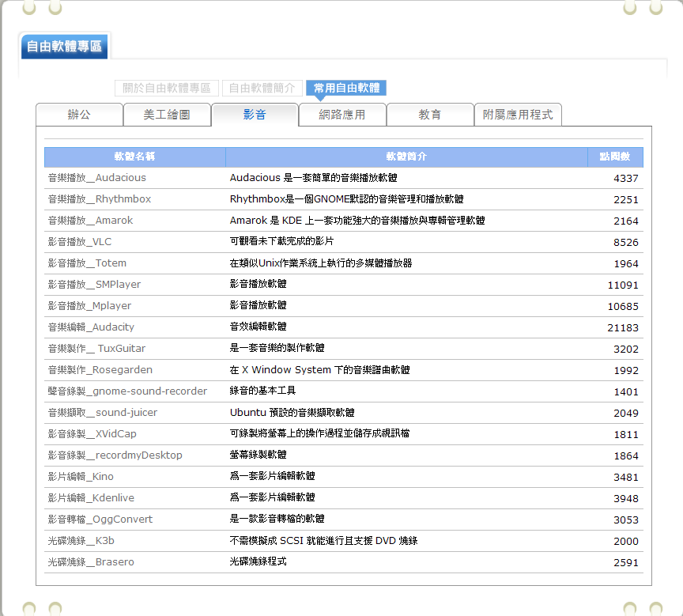Click the view count 11091
This screenshot has width=683, height=616.
[623, 285]
